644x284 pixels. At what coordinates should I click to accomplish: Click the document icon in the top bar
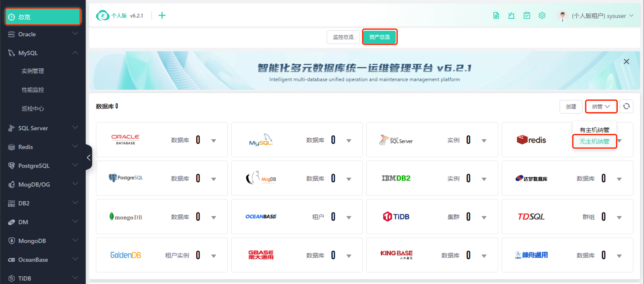(496, 16)
